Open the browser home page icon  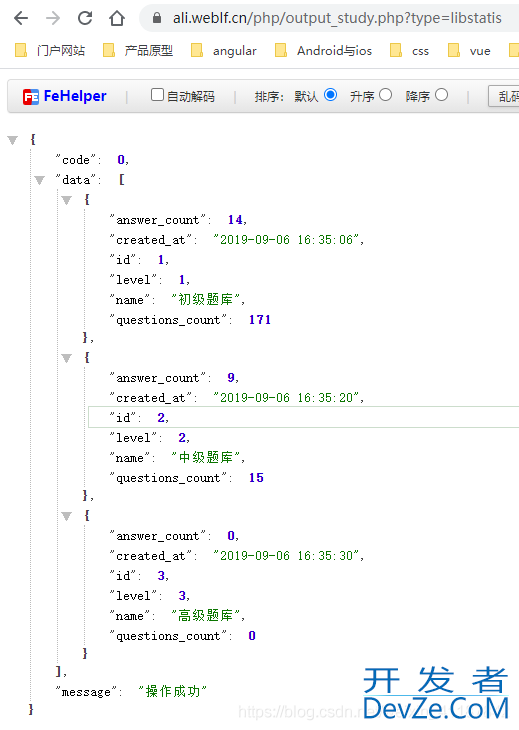click(117, 18)
